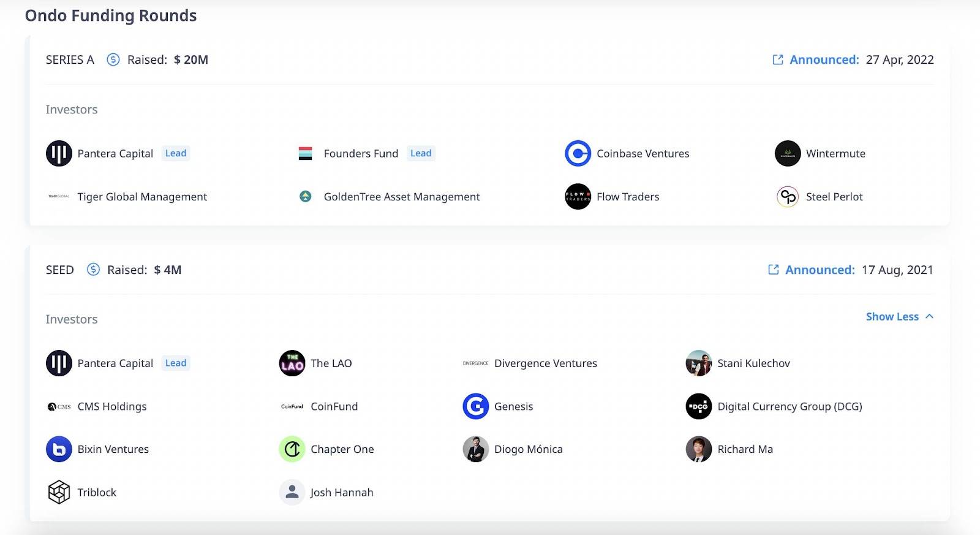Screen dimensions: 980x535
Task: Click the Tiger Global Management logo
Action: coord(59,196)
